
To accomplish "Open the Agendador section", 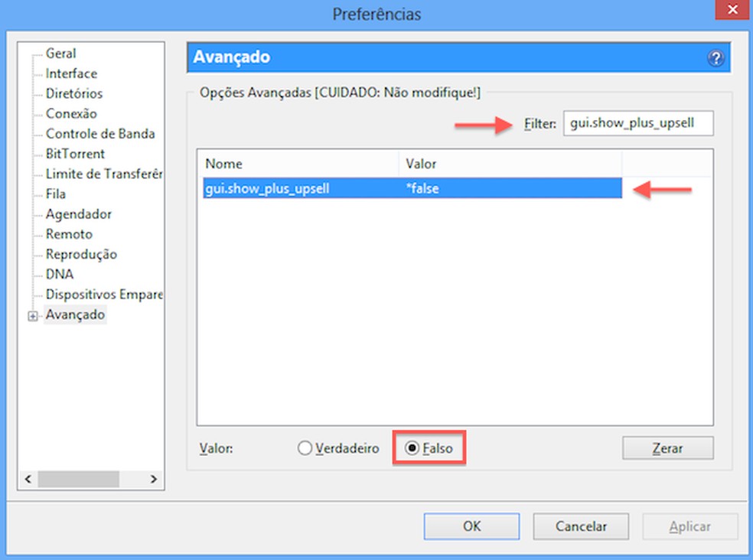I will tap(78, 214).
